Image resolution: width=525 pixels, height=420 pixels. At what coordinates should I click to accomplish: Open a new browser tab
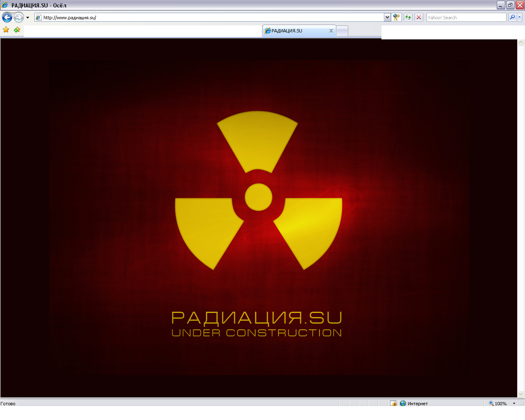pyautogui.click(x=342, y=30)
